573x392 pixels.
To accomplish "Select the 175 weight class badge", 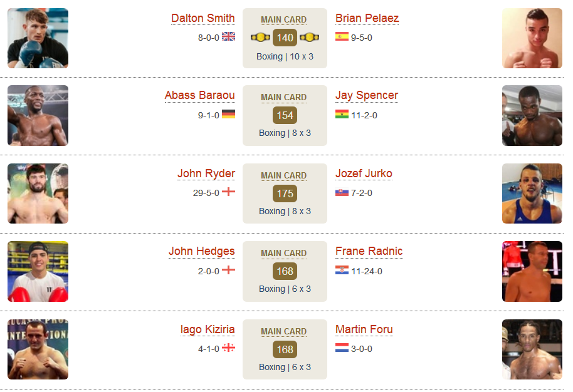I will coord(285,193).
